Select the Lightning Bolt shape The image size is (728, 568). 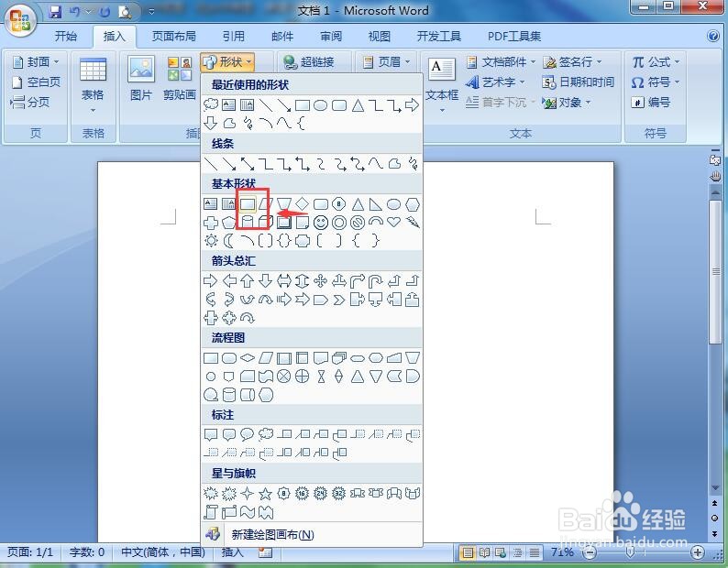pyautogui.click(x=413, y=223)
